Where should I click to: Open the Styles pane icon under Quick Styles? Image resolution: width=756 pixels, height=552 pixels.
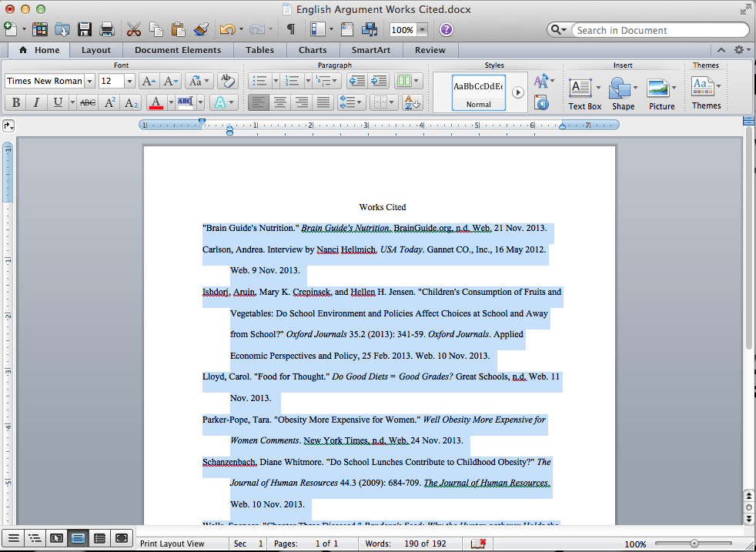pyautogui.click(x=542, y=102)
